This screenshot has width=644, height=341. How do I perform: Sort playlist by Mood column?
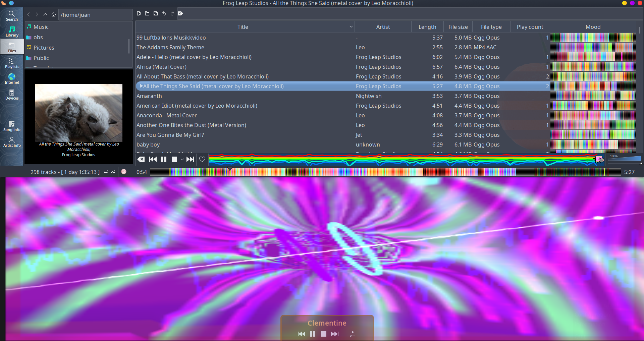tap(593, 27)
